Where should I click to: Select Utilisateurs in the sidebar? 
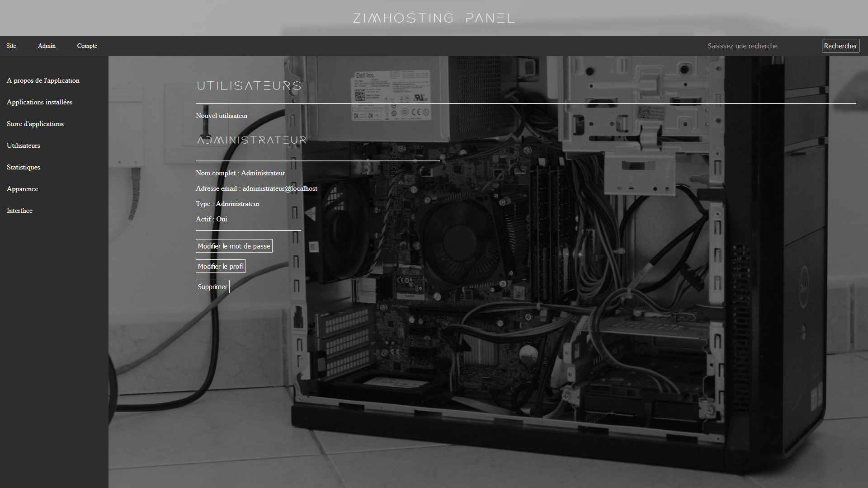pos(24,145)
